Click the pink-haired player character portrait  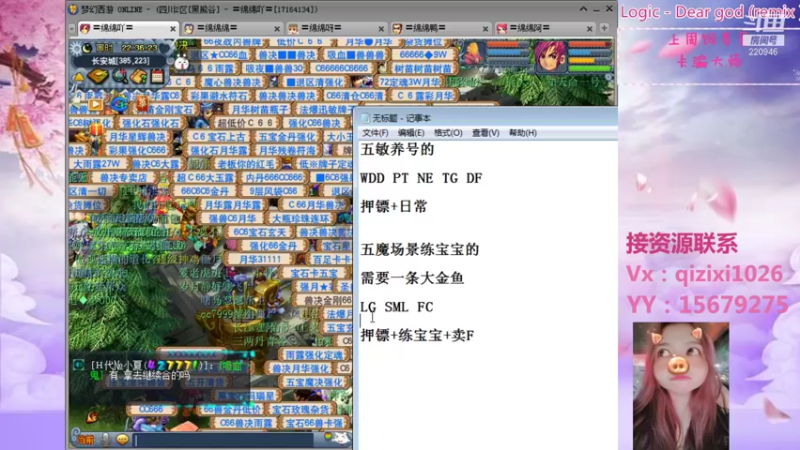[x=551, y=56]
